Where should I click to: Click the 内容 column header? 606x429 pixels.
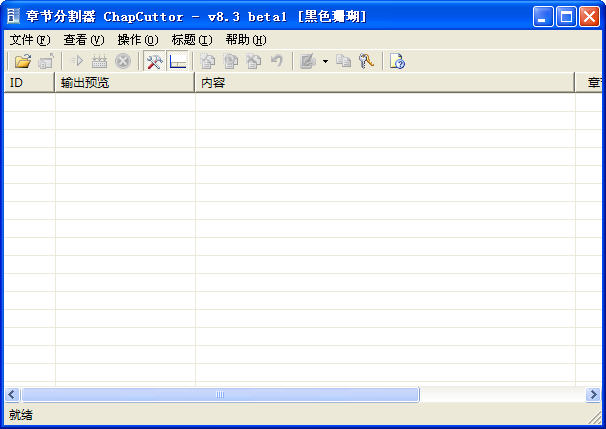385,82
